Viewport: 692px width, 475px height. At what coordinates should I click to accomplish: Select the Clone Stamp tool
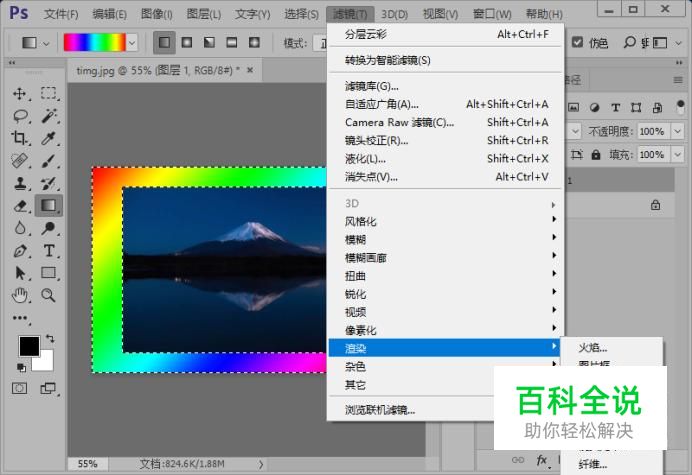(20, 183)
